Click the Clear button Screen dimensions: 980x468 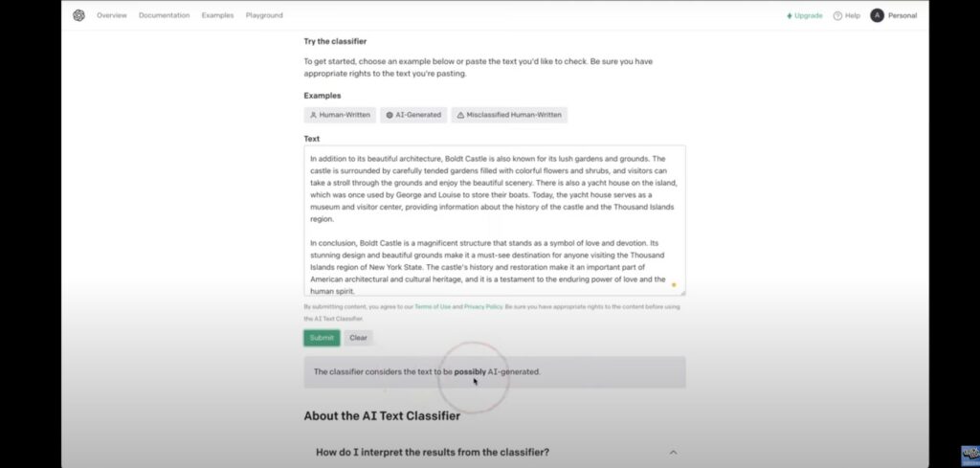[358, 338]
